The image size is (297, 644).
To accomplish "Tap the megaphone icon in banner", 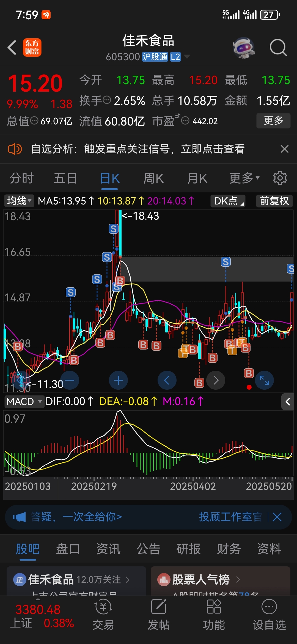I will pos(19,517).
